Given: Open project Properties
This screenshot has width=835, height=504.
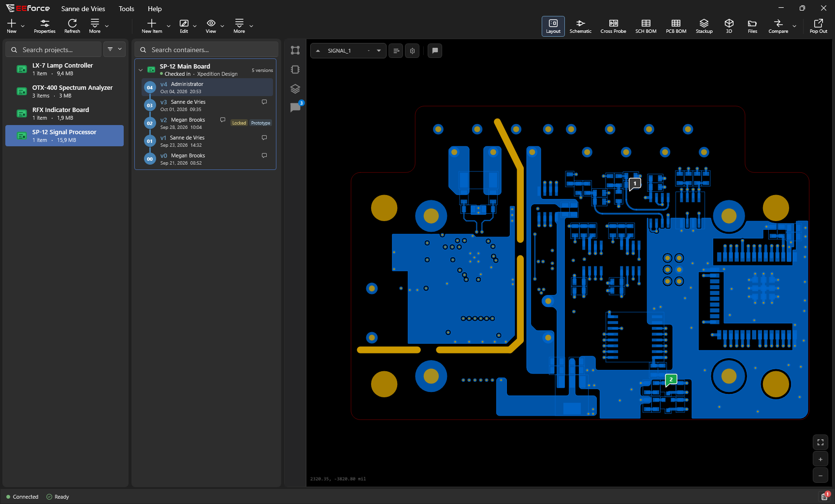Looking at the screenshot, I should pos(44,26).
